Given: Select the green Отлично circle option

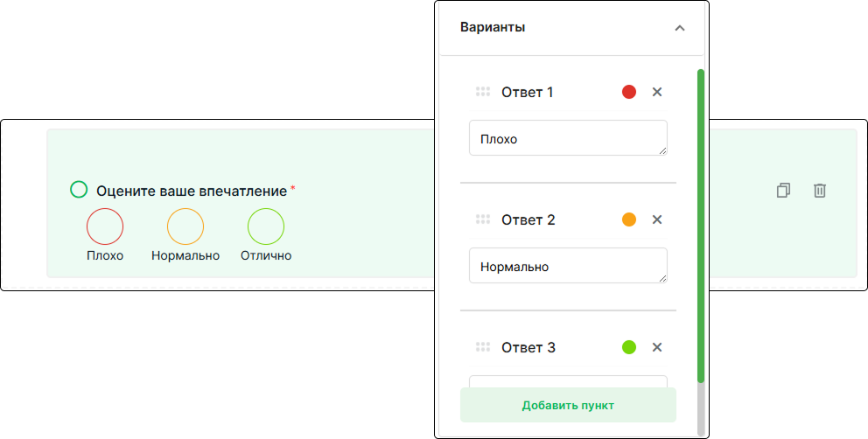Looking at the screenshot, I should click(x=266, y=226).
